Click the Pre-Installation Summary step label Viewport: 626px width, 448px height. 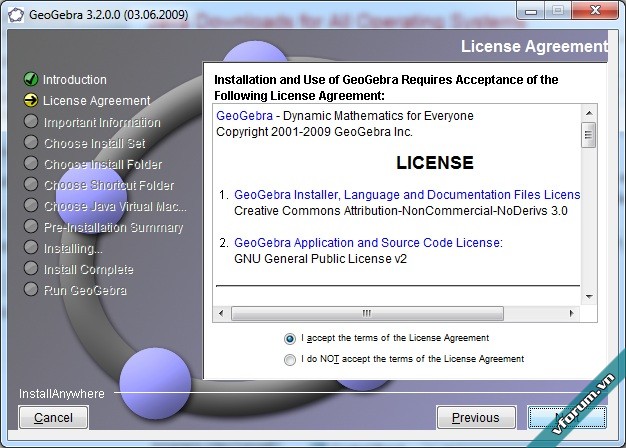113,227
